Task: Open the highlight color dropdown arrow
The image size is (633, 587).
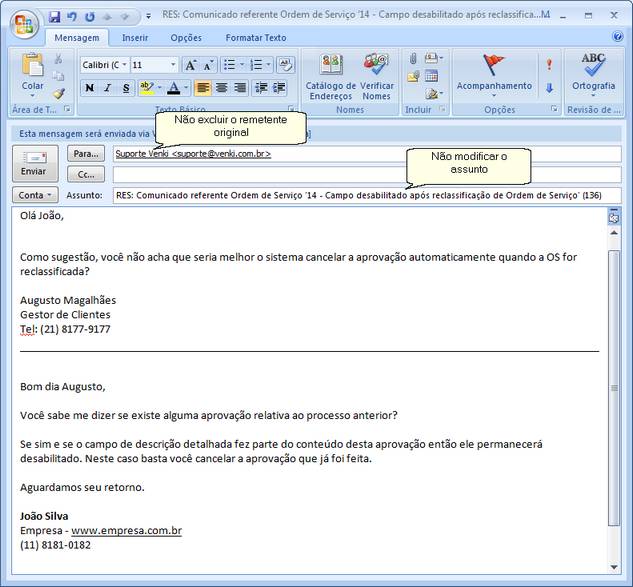Action: pyautogui.click(x=160, y=88)
